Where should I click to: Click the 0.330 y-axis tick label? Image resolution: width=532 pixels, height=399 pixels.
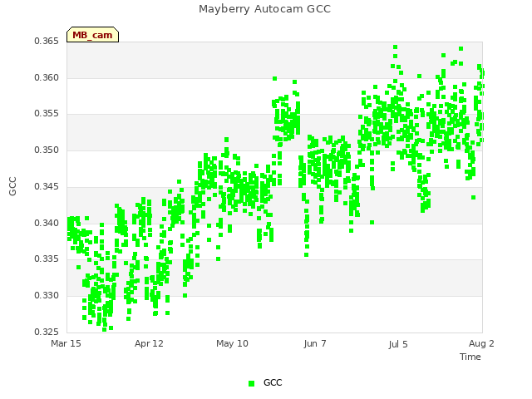coord(47,296)
